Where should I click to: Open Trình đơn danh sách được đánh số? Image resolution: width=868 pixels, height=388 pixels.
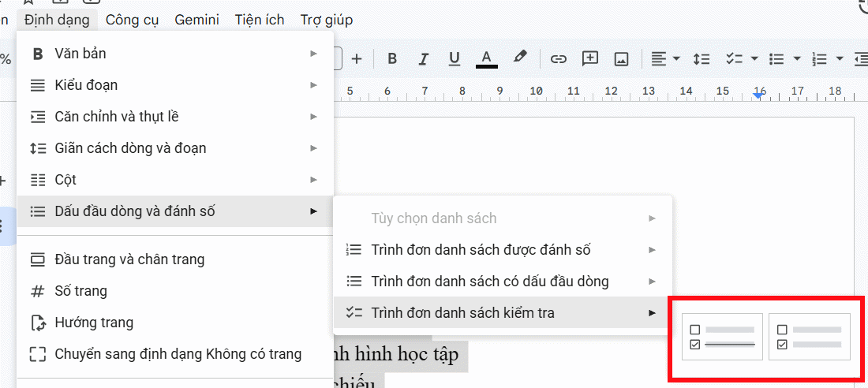(502, 250)
